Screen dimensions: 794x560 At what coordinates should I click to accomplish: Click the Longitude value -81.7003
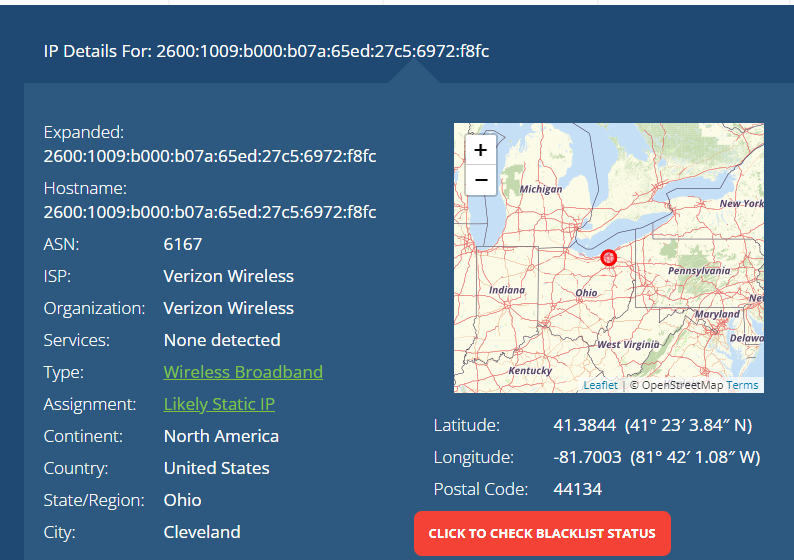pos(587,458)
